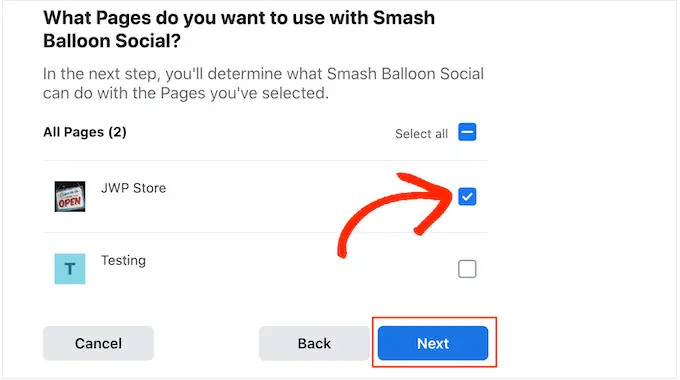The height and width of the screenshot is (380, 680).
Task: Click the Select all label text
Action: click(421, 134)
